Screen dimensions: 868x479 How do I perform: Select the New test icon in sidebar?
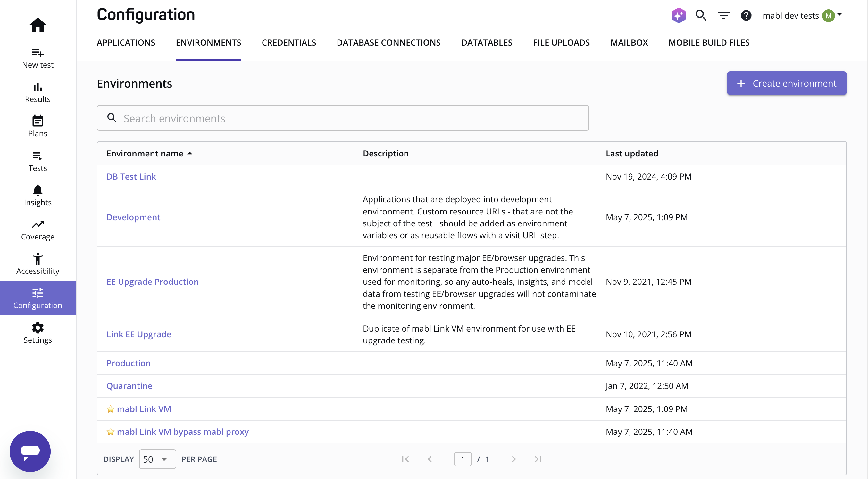[x=38, y=53]
